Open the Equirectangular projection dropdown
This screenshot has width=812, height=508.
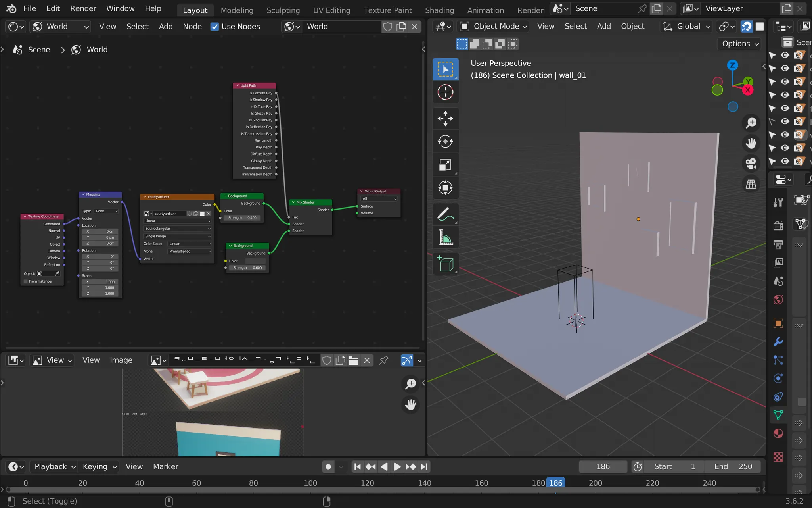click(x=177, y=229)
